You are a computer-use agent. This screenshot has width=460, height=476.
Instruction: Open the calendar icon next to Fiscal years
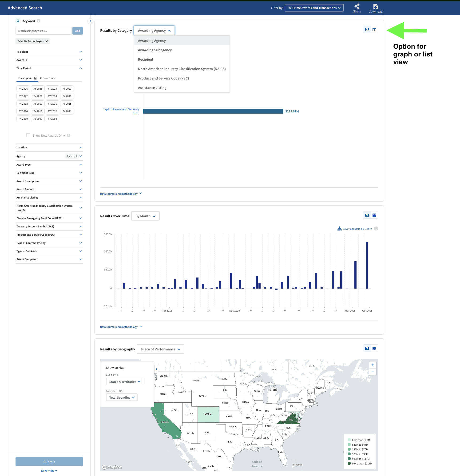tap(36, 78)
